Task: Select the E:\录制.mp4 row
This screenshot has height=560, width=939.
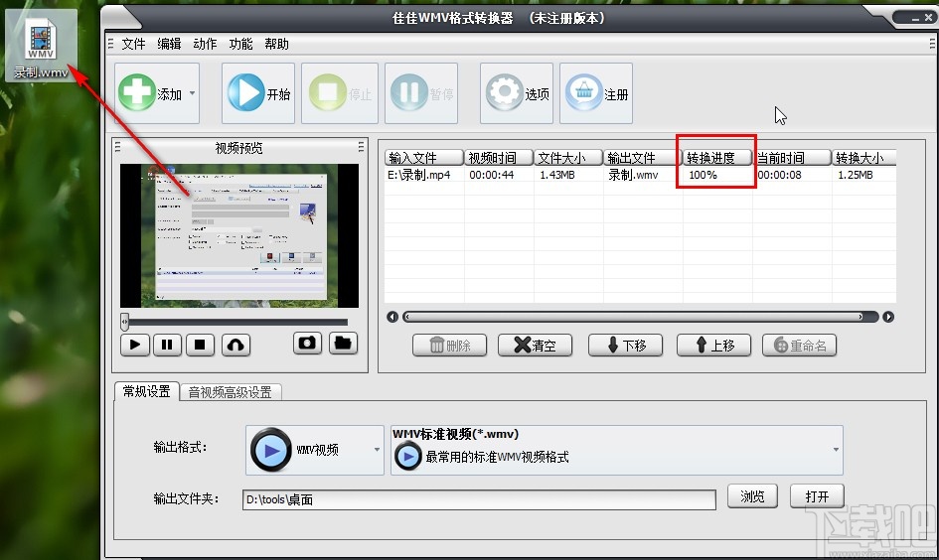Action: (x=640, y=175)
